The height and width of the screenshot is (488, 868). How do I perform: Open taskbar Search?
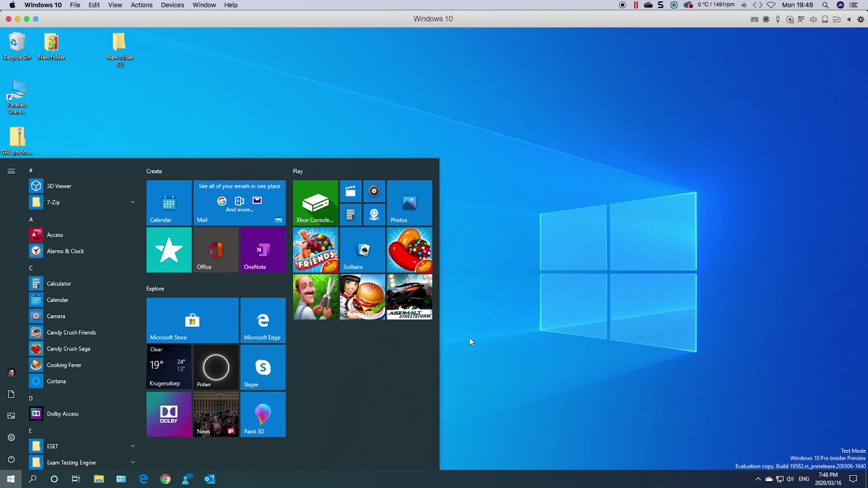coord(33,479)
